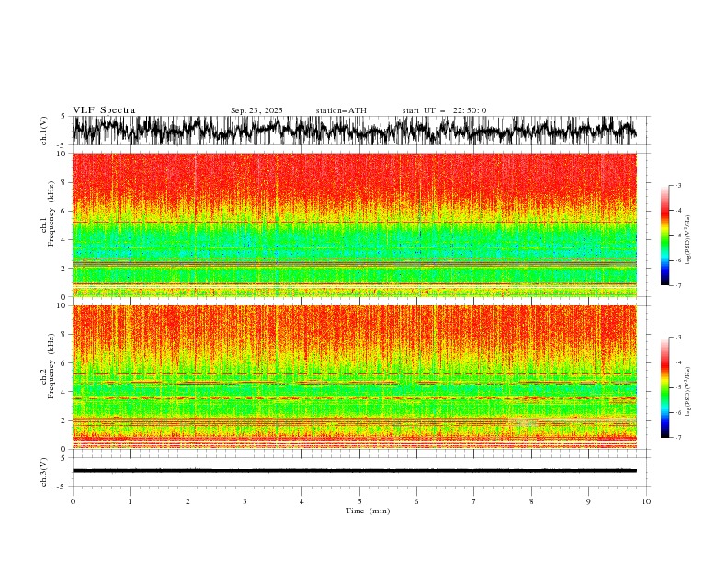Select the "start UT = 22:50:0" text
Image resolution: width=728 pixels, height=563 pixels.
444,110
